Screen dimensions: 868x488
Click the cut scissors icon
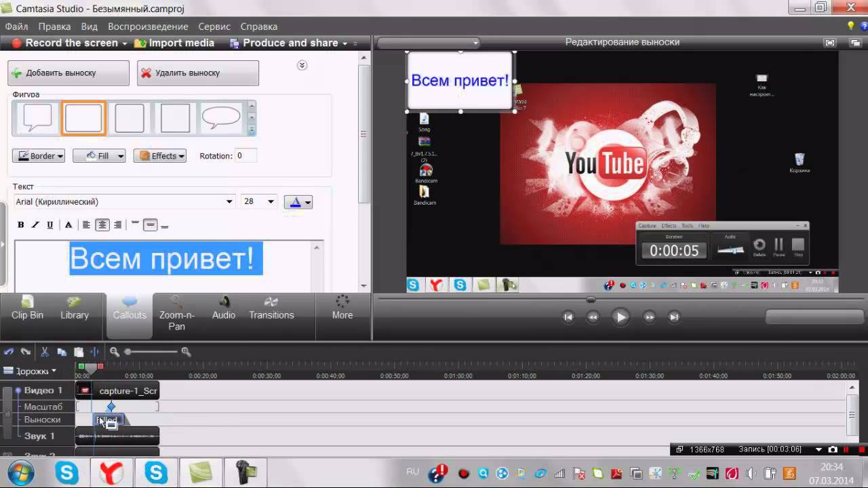(44, 352)
